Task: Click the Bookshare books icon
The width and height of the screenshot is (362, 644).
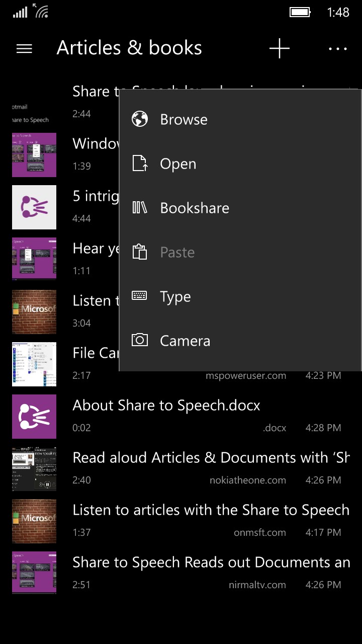Action: tap(140, 208)
